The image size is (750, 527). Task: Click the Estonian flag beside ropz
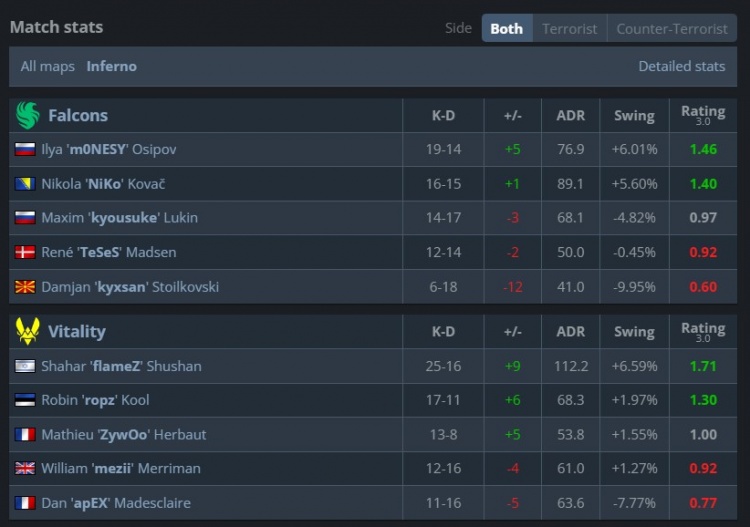click(25, 401)
